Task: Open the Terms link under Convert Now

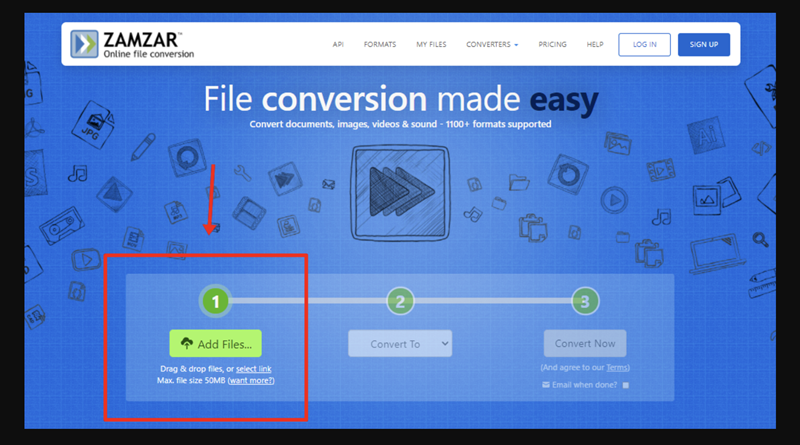Action: pyautogui.click(x=617, y=369)
